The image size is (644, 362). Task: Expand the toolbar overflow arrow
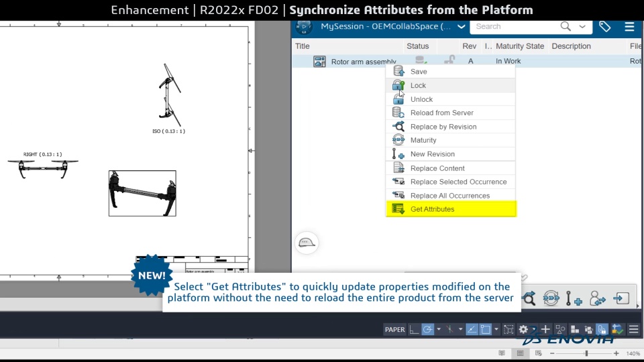tap(637, 306)
